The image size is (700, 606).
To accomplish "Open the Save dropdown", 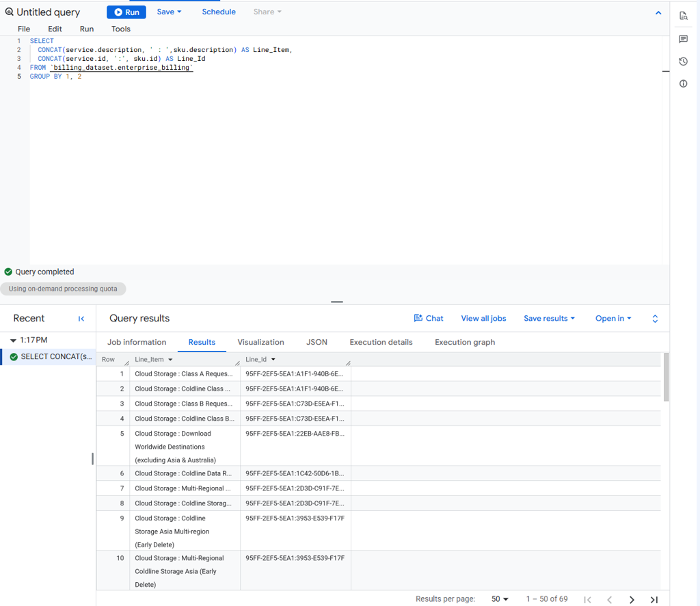I will click(x=169, y=12).
